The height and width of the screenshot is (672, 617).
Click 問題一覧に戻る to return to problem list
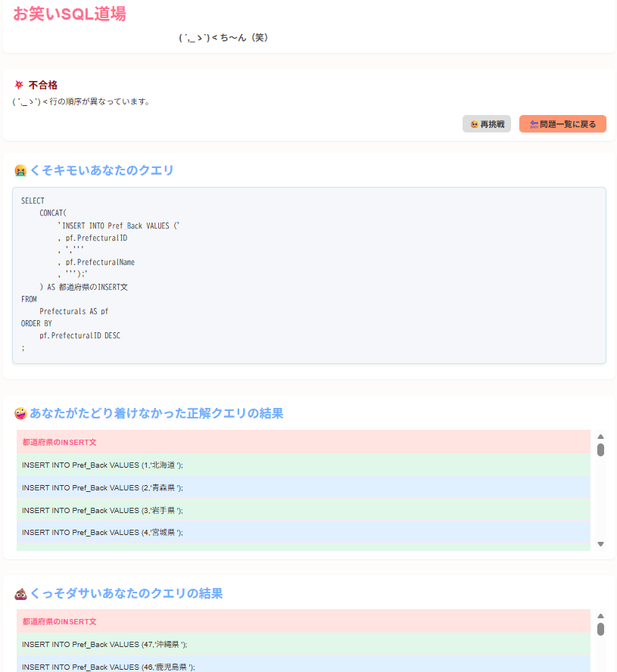pos(562,123)
